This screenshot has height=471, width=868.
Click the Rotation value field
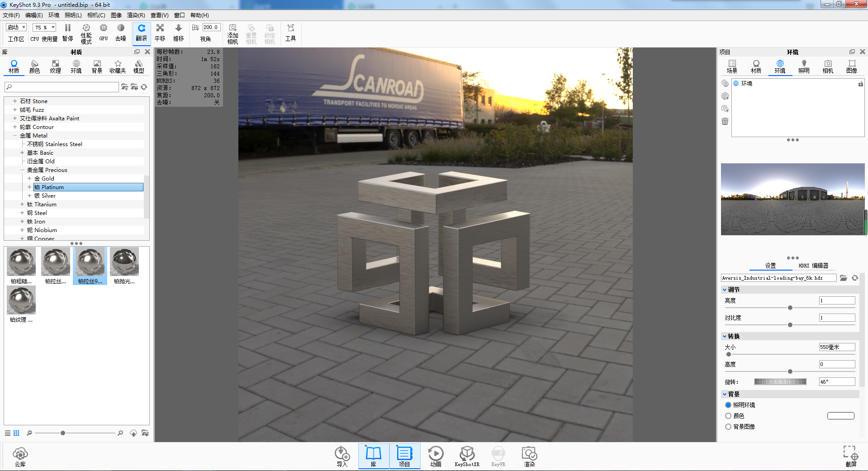coord(837,381)
